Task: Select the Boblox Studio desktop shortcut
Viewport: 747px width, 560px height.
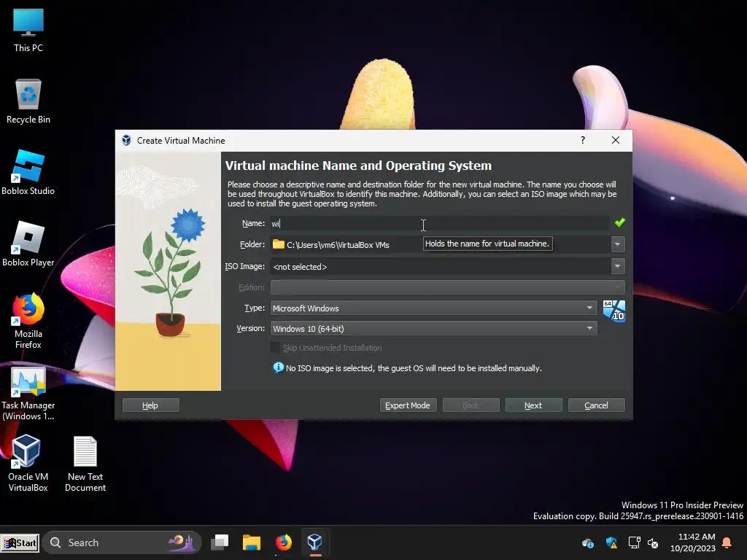Action: 28,172
